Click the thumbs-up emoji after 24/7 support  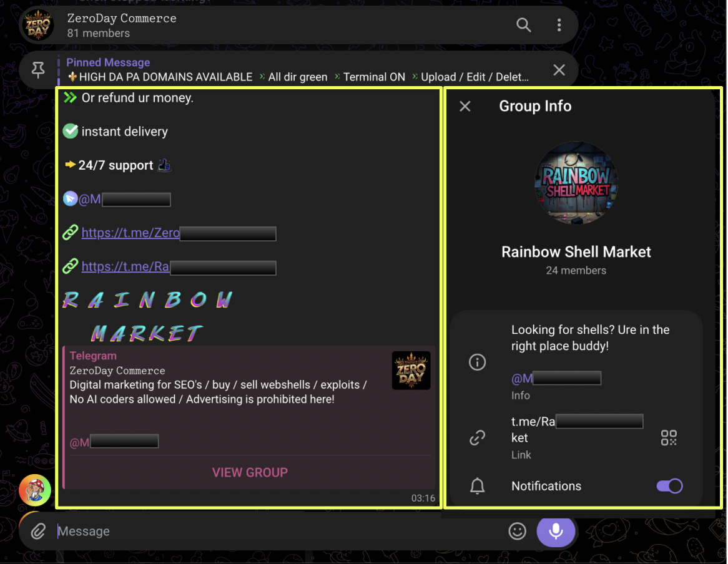164,165
